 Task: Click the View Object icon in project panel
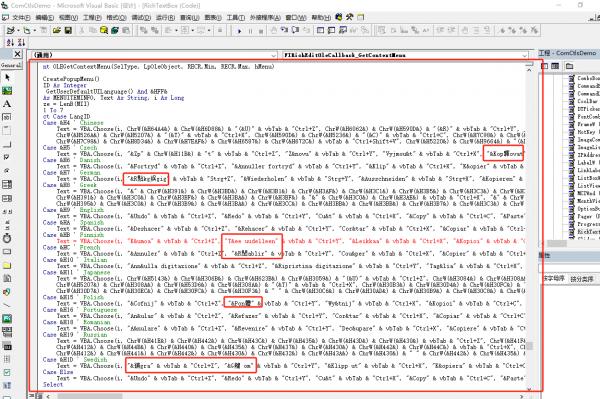[x=555, y=66]
